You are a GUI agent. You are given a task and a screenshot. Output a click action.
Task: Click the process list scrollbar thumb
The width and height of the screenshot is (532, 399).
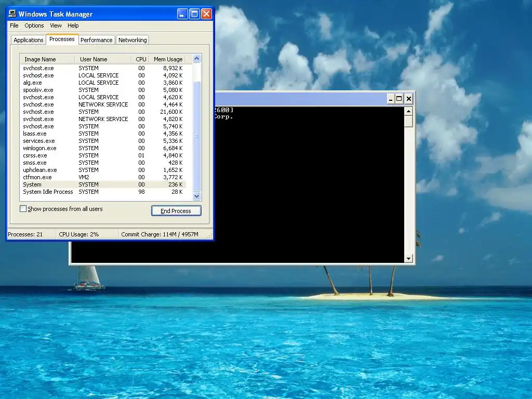(x=197, y=136)
